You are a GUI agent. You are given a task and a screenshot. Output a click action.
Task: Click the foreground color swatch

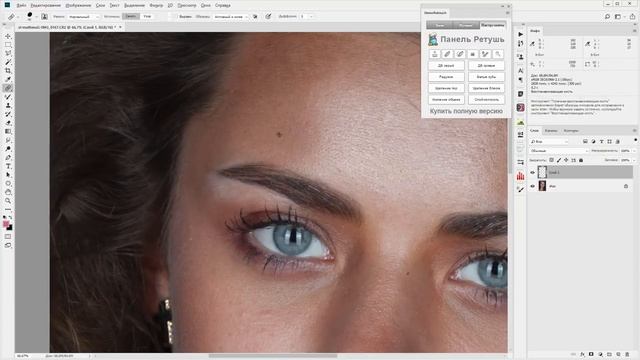[x=6, y=223]
